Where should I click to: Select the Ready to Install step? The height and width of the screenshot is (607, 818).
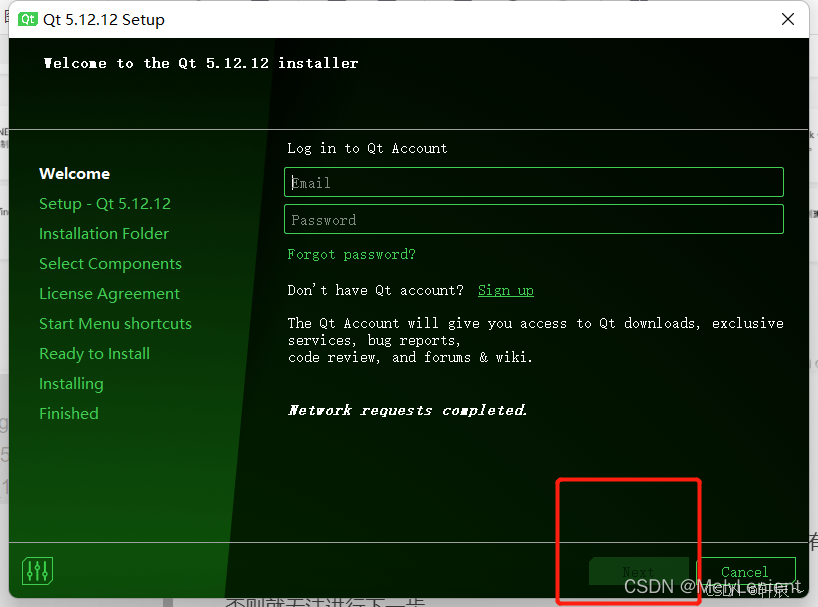[x=94, y=354]
